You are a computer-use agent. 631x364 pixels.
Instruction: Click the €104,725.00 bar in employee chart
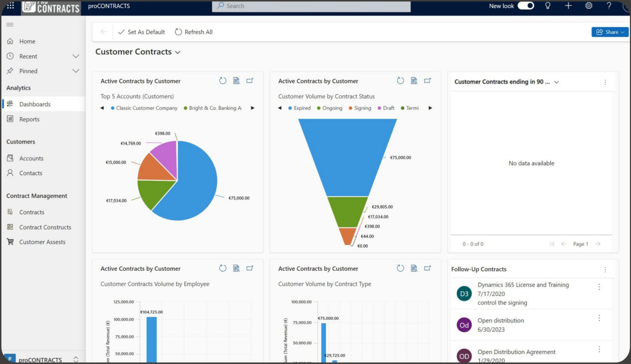click(x=152, y=339)
